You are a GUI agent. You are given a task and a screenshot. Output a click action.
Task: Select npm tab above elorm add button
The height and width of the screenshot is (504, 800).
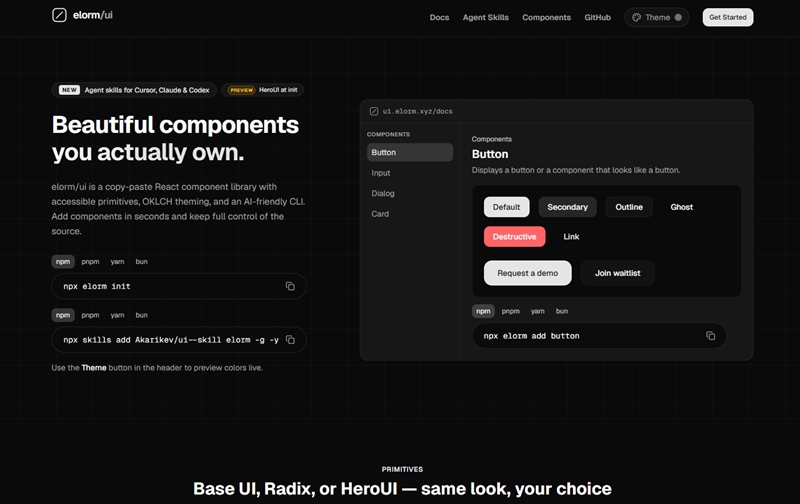click(483, 311)
